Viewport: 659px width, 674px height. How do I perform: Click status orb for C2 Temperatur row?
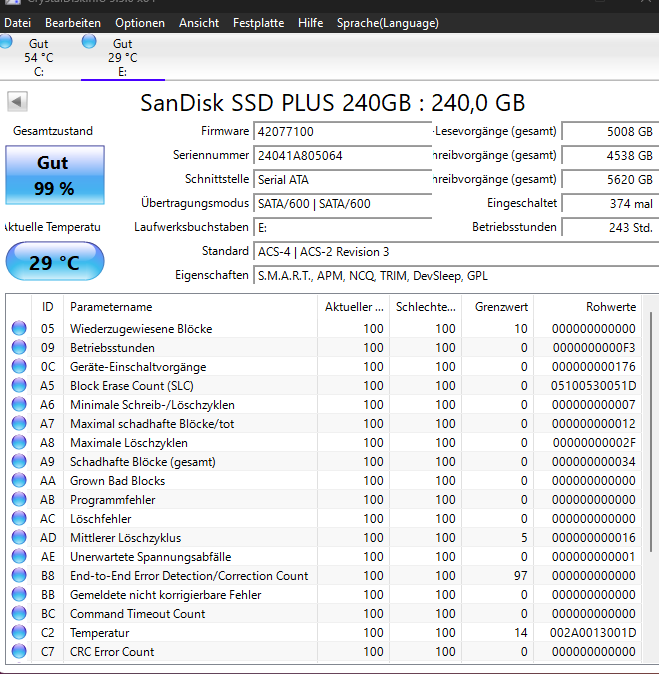(x=19, y=632)
